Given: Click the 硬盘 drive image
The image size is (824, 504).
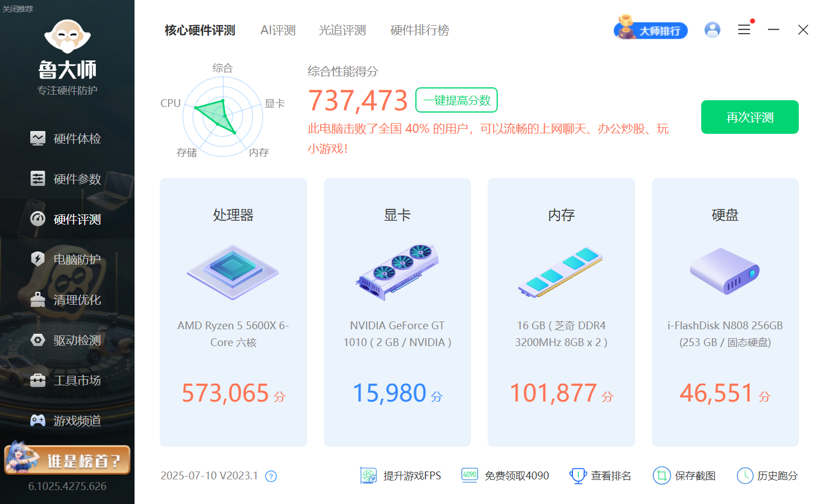Looking at the screenshot, I should pyautogui.click(x=725, y=271).
